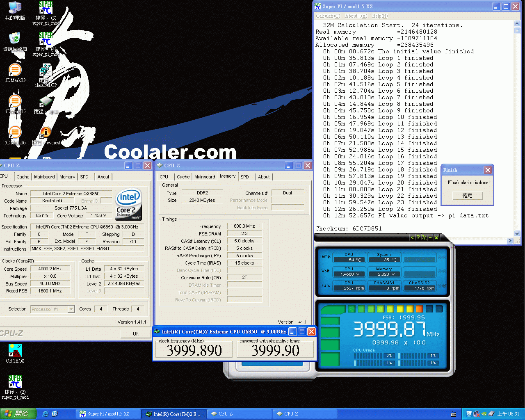Image resolution: width=525 pixels, height=420 pixels.
Task: Open Help menu in Super PI
Action: coord(380,16)
